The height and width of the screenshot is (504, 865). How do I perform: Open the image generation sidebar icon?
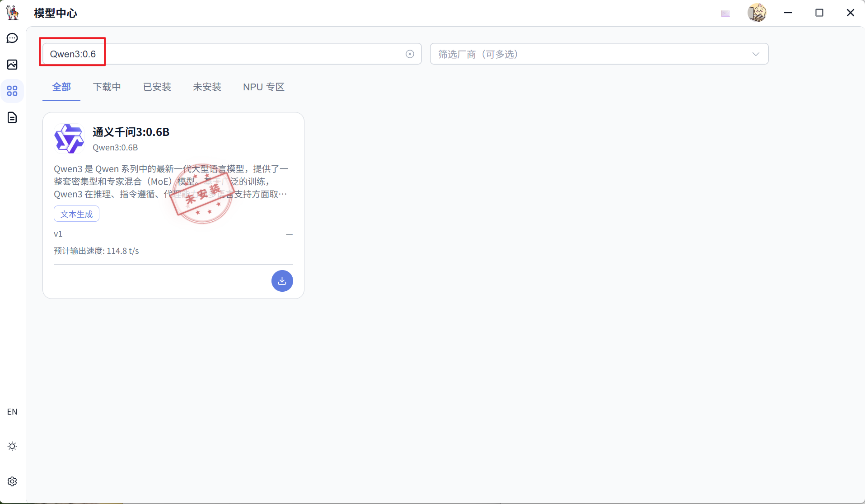12,65
